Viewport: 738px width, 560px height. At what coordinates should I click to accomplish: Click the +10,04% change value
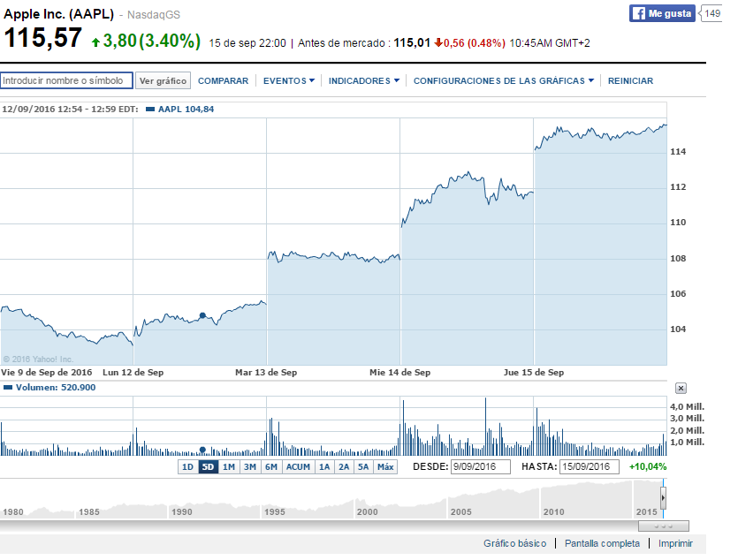(648, 467)
